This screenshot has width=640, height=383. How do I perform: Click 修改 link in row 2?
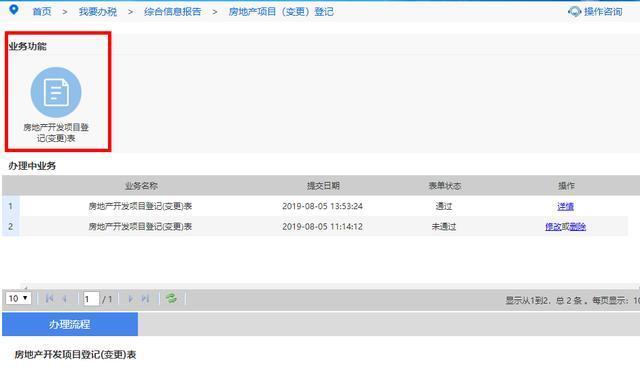pyautogui.click(x=553, y=227)
